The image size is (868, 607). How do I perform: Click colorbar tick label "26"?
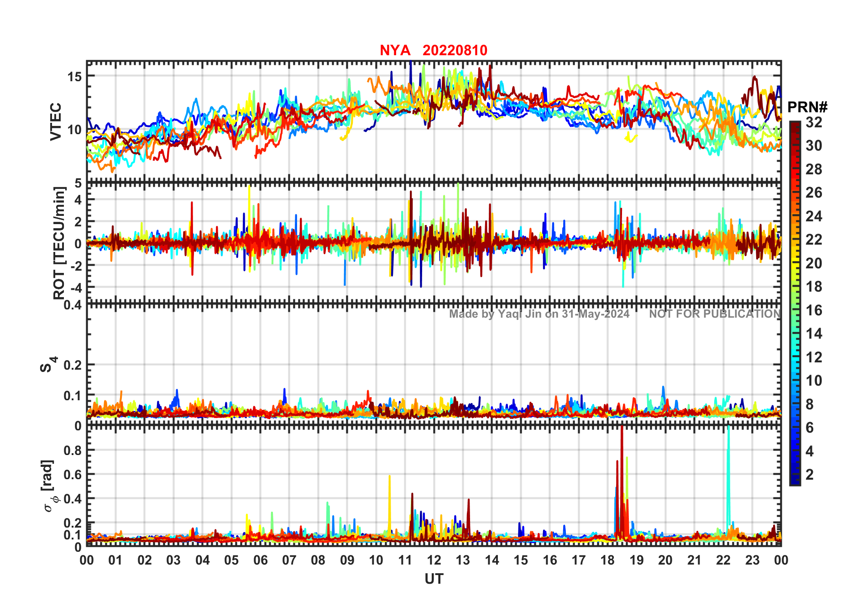pyautogui.click(x=814, y=193)
